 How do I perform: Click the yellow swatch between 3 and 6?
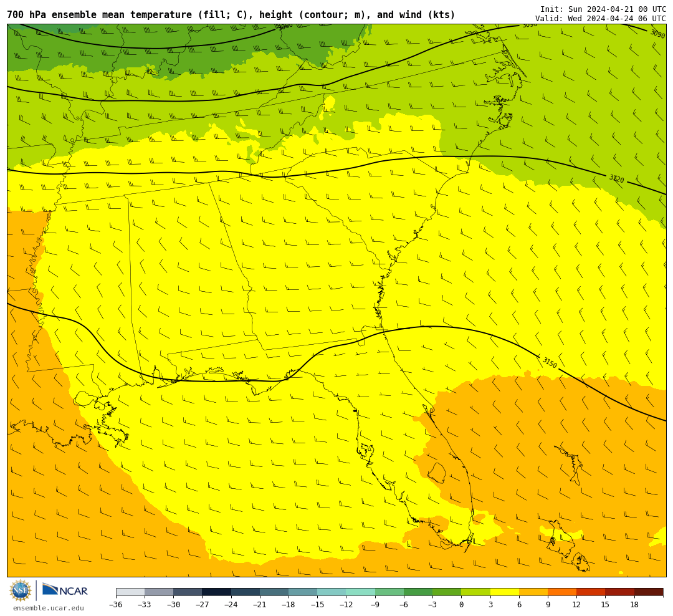pos(504,592)
